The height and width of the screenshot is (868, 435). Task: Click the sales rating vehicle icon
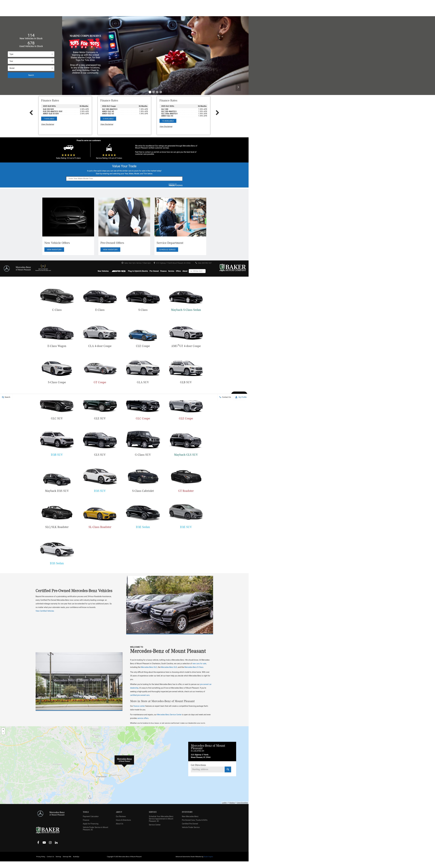(68, 148)
